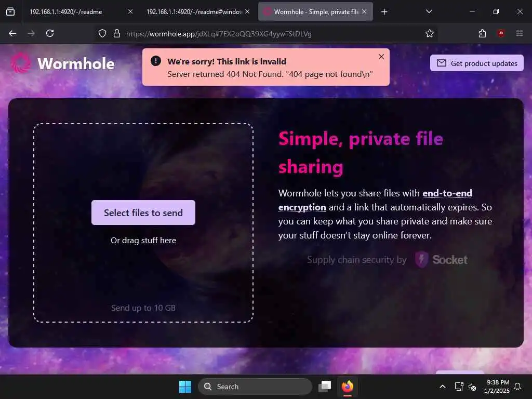Click the Get product updates button
The height and width of the screenshot is (399, 532).
point(477,63)
